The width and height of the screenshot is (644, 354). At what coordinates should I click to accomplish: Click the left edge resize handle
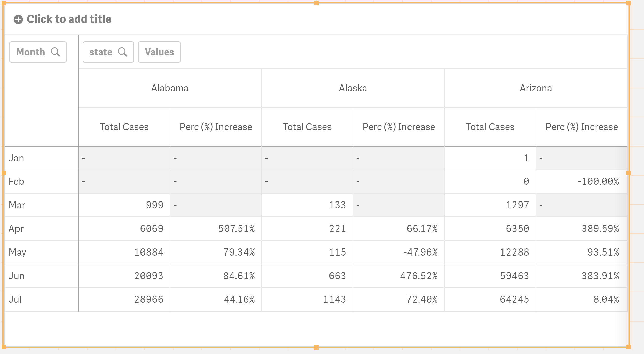(4, 173)
